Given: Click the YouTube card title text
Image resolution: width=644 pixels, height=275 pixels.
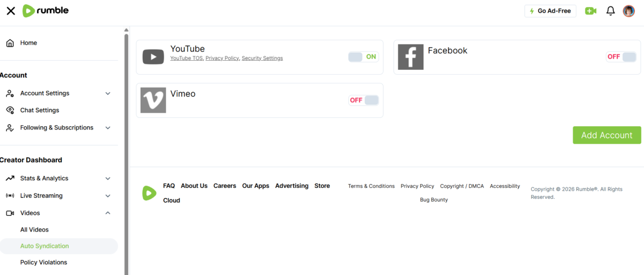Looking at the screenshot, I should 187,49.
